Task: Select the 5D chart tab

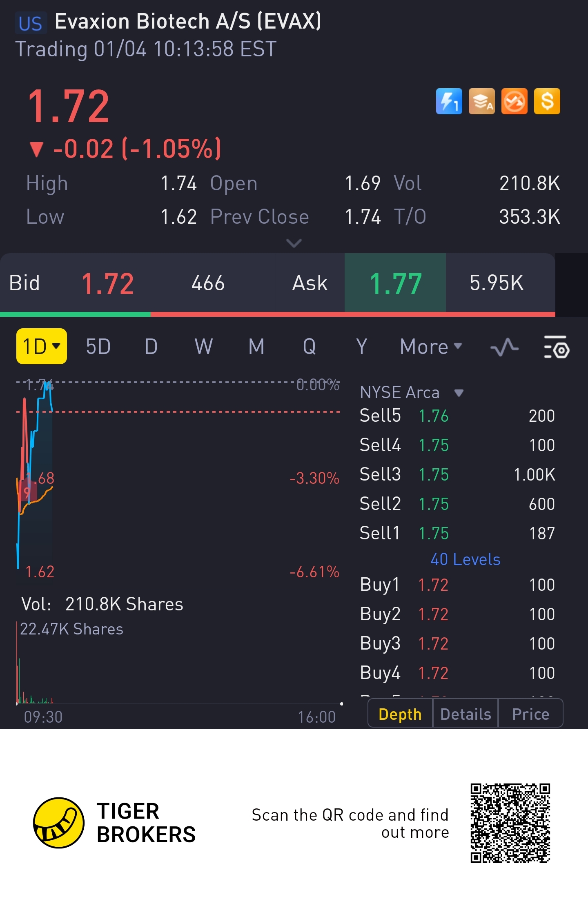Action: (98, 347)
